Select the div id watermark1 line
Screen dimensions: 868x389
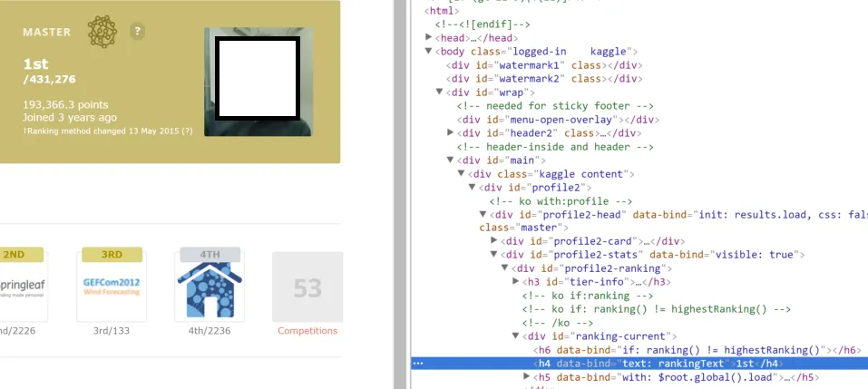pyautogui.click(x=544, y=65)
